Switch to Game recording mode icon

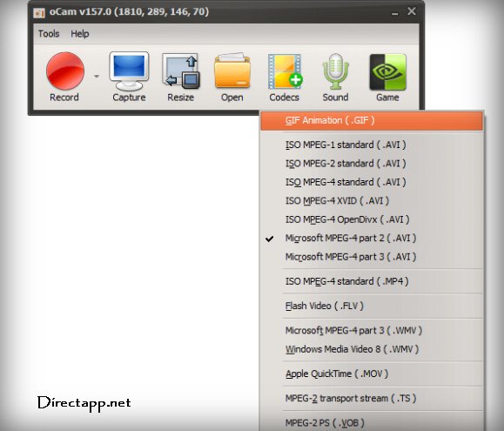coord(387,71)
